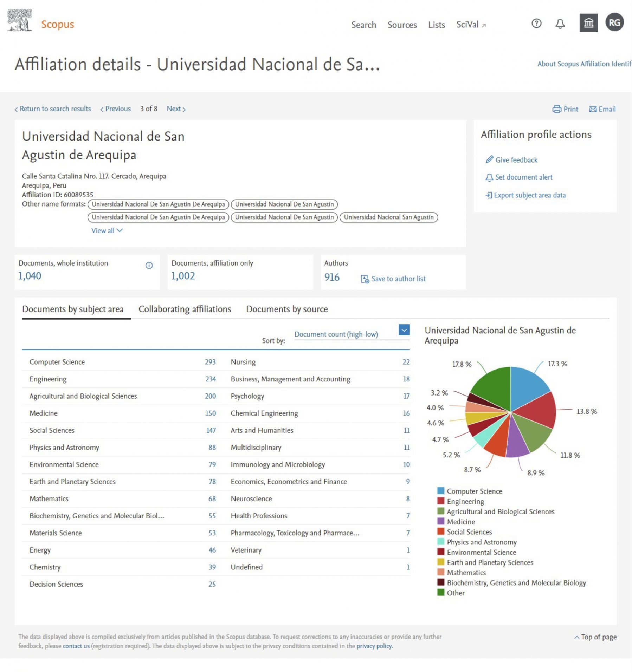632x672 pixels.
Task: Open Sources in top navigation
Action: (402, 25)
